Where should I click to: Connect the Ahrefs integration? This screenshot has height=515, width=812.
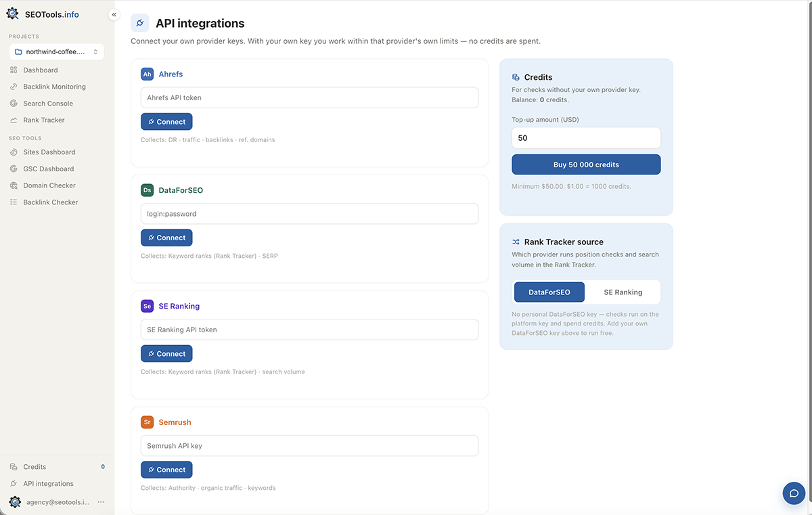coord(166,122)
